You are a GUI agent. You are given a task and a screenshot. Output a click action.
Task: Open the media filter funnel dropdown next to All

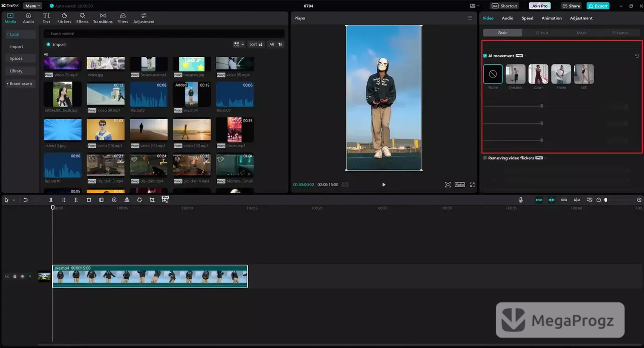click(280, 44)
